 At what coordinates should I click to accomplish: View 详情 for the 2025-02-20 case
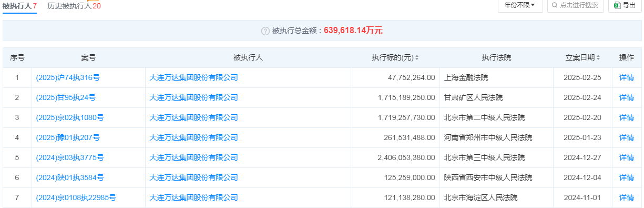click(x=627, y=117)
